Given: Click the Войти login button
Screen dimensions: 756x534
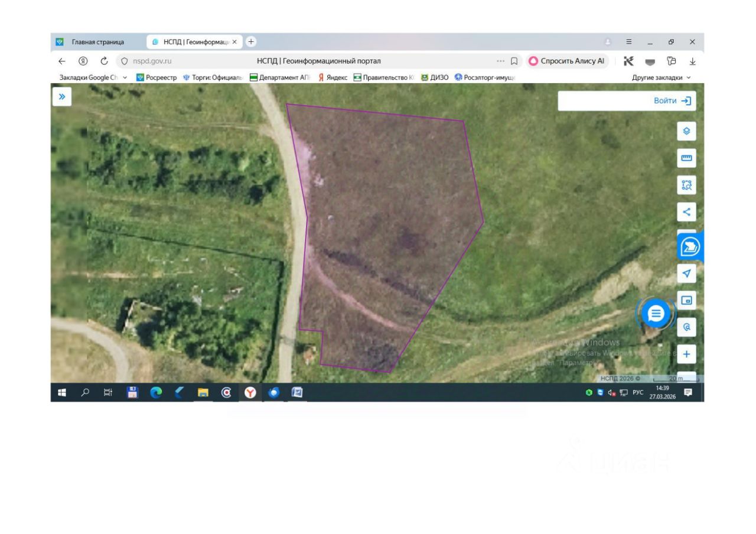Looking at the screenshot, I should (x=672, y=101).
